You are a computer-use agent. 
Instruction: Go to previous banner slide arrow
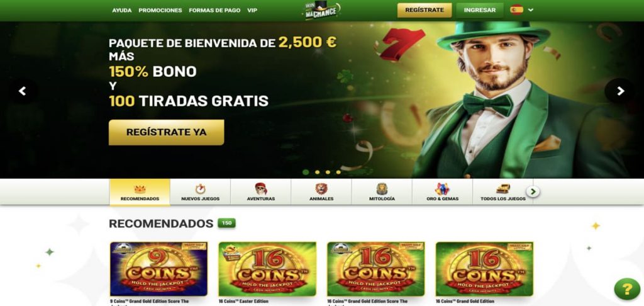(x=22, y=91)
